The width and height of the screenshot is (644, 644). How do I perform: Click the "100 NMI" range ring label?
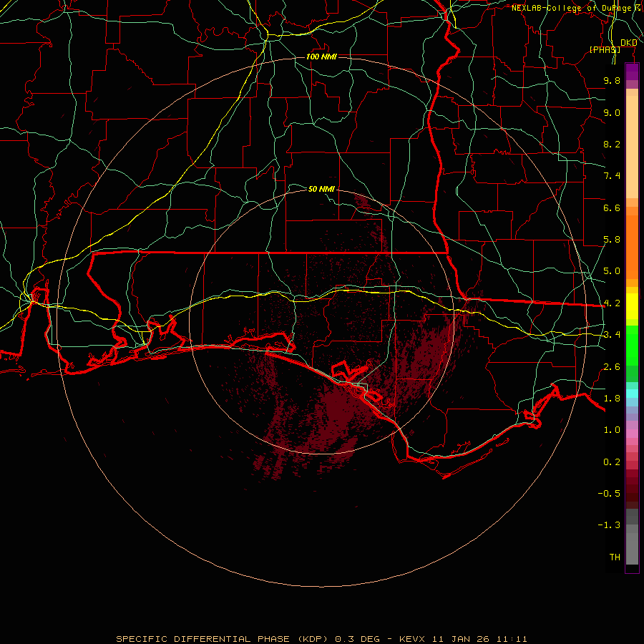tap(321, 57)
